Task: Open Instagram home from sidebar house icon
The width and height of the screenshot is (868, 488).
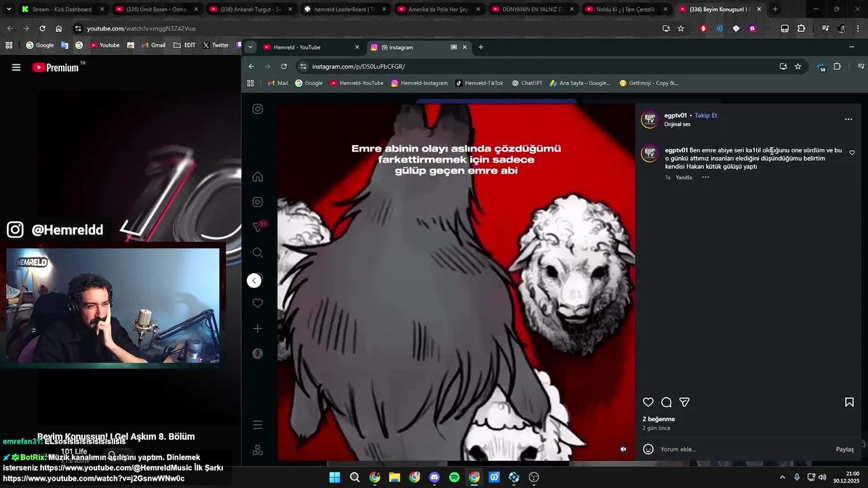Action: click(x=258, y=177)
